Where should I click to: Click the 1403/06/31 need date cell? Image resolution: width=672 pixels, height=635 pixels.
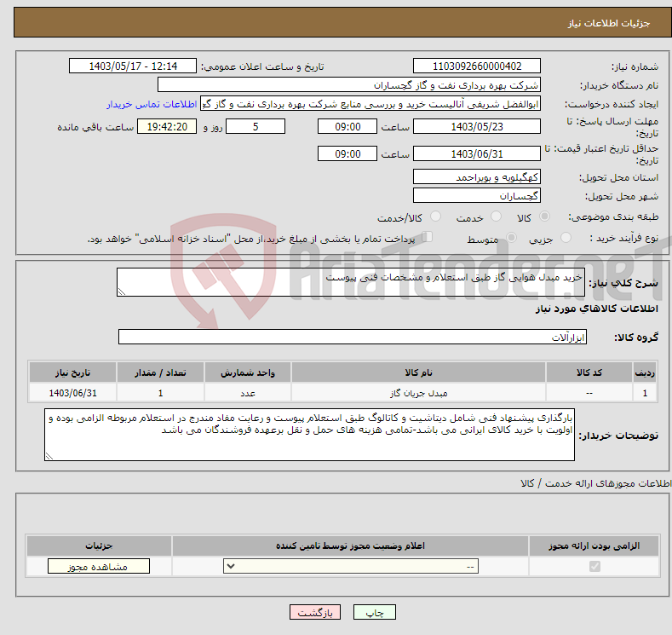click(x=73, y=393)
